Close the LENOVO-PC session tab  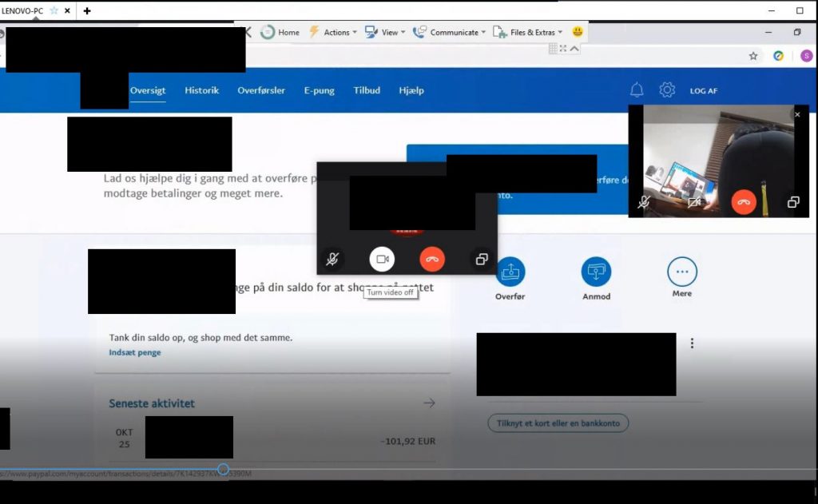(67, 10)
